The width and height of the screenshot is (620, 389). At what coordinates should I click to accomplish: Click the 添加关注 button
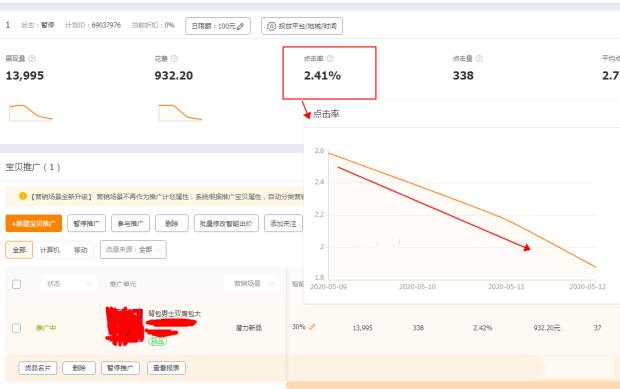pyautogui.click(x=283, y=223)
